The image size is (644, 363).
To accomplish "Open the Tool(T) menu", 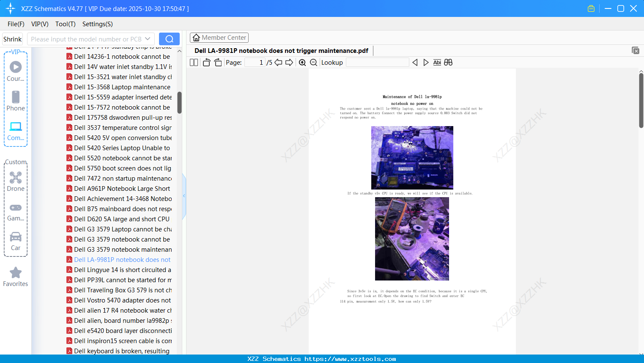I will pos(66,24).
